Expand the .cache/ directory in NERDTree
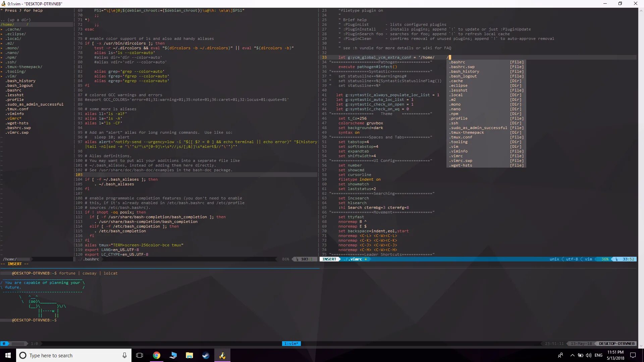Image resolution: width=644 pixels, height=362 pixels. (x=13, y=29)
